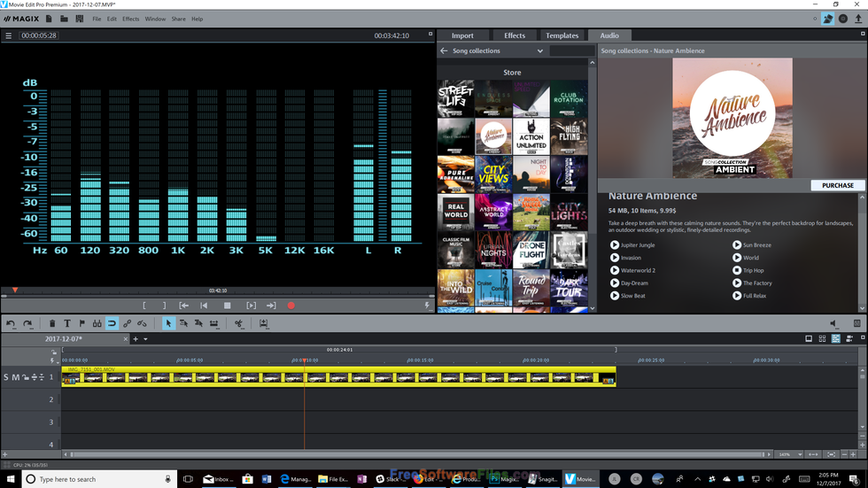Click the Redo arrow in the toolbar
868x488 pixels.
(27, 323)
